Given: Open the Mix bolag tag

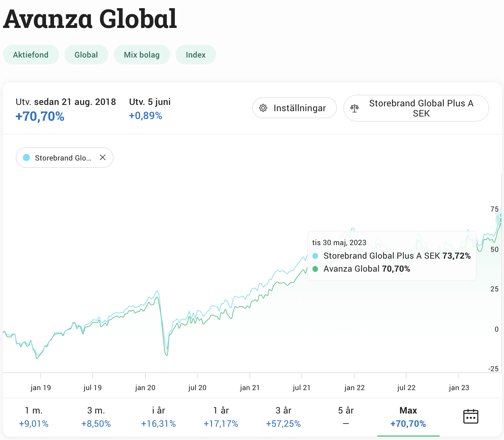Looking at the screenshot, I should [142, 55].
